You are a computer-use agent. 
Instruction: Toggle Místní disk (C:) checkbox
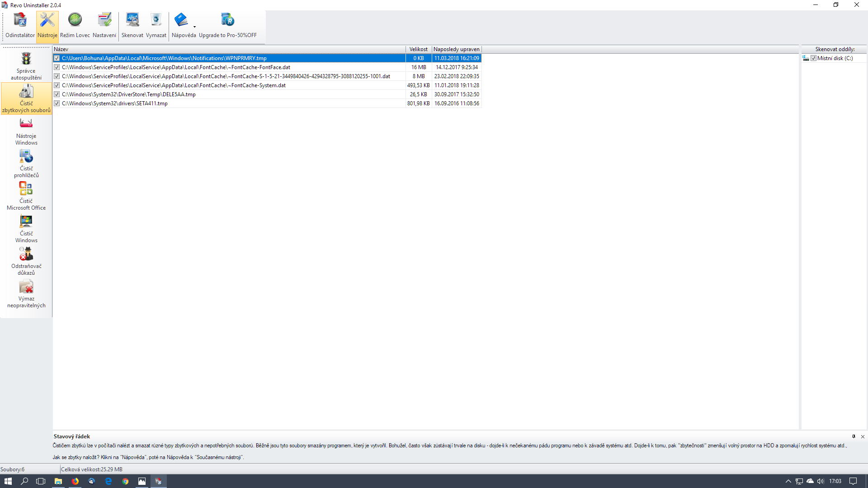pos(813,58)
